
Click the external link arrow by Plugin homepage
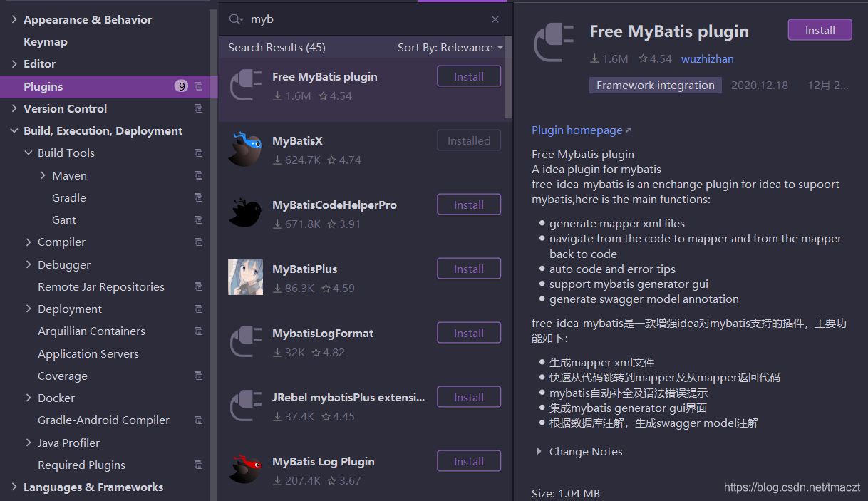628,130
